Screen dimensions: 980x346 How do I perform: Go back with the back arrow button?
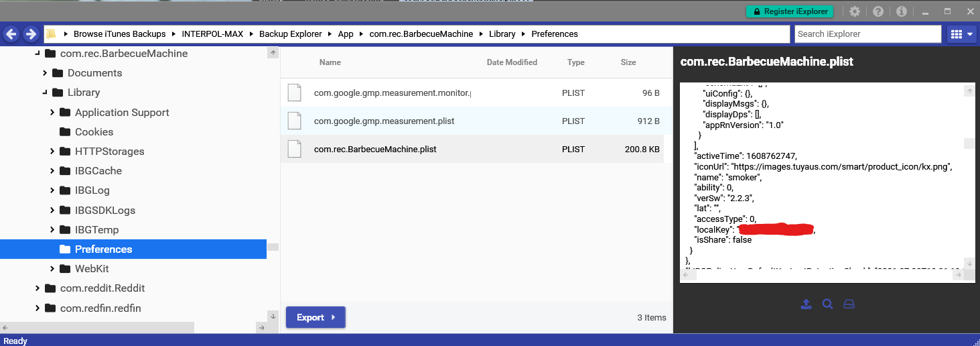[x=11, y=34]
